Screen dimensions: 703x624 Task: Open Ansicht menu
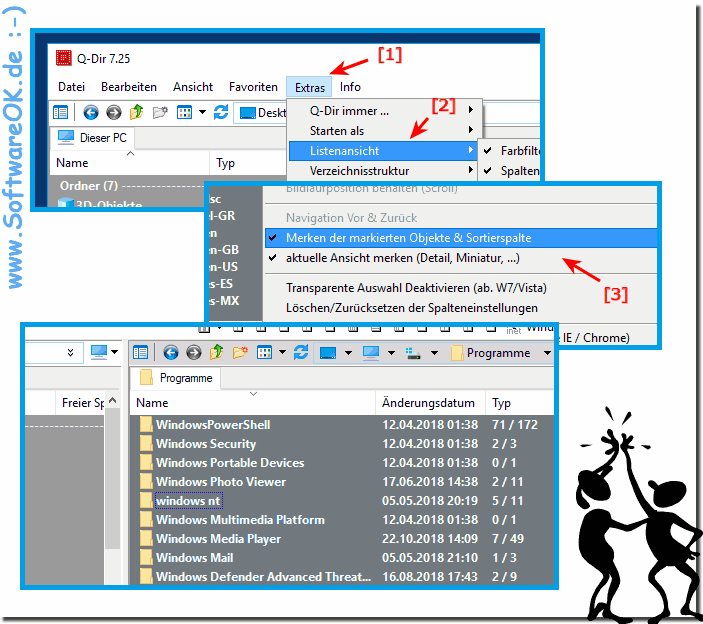pos(193,87)
